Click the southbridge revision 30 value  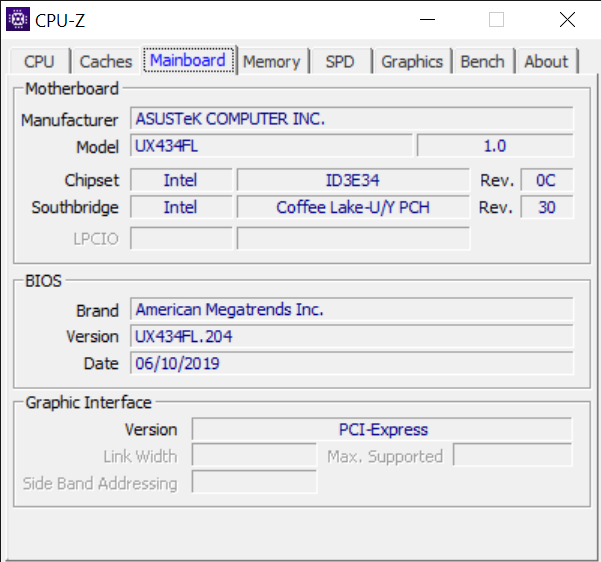[x=547, y=207]
